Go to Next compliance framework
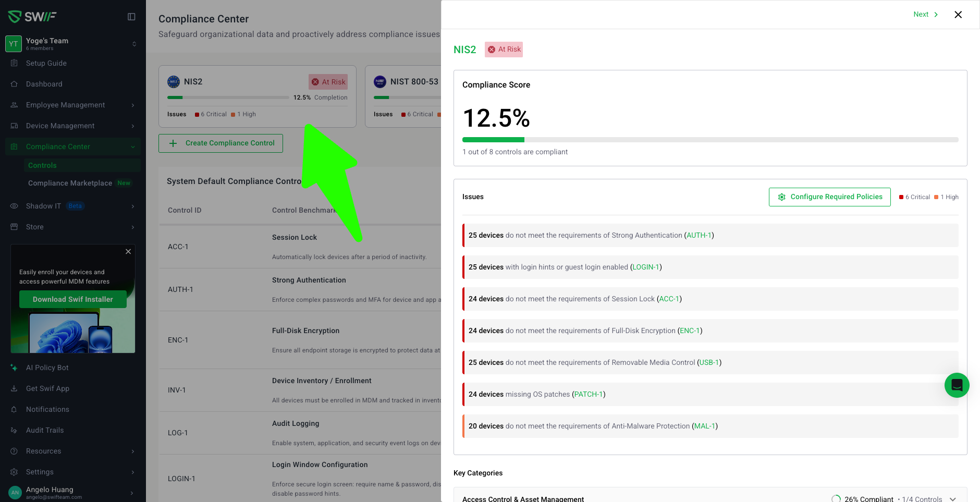980x502 pixels. point(925,15)
